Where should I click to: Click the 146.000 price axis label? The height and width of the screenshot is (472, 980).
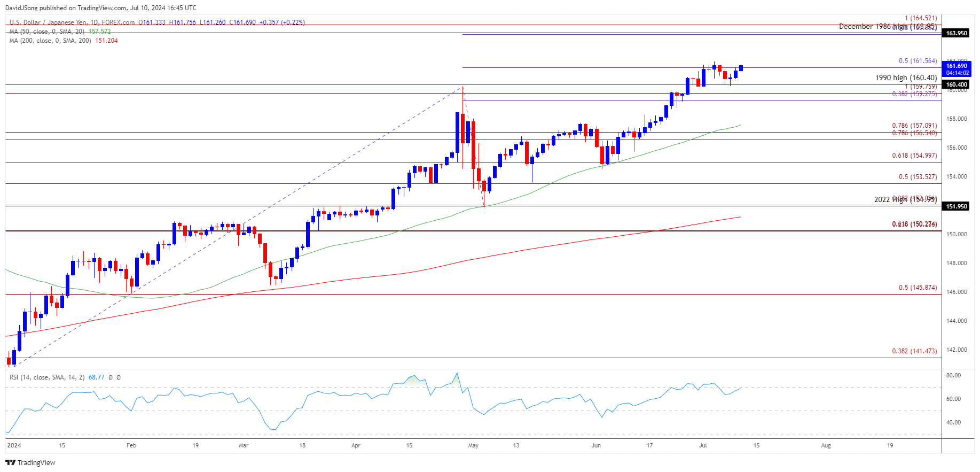tap(957, 292)
